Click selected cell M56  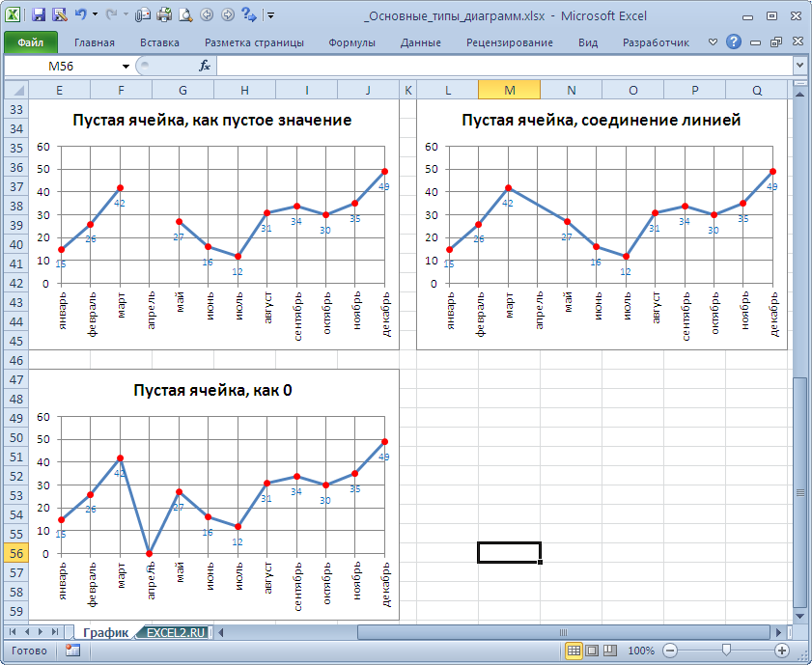pyautogui.click(x=509, y=552)
